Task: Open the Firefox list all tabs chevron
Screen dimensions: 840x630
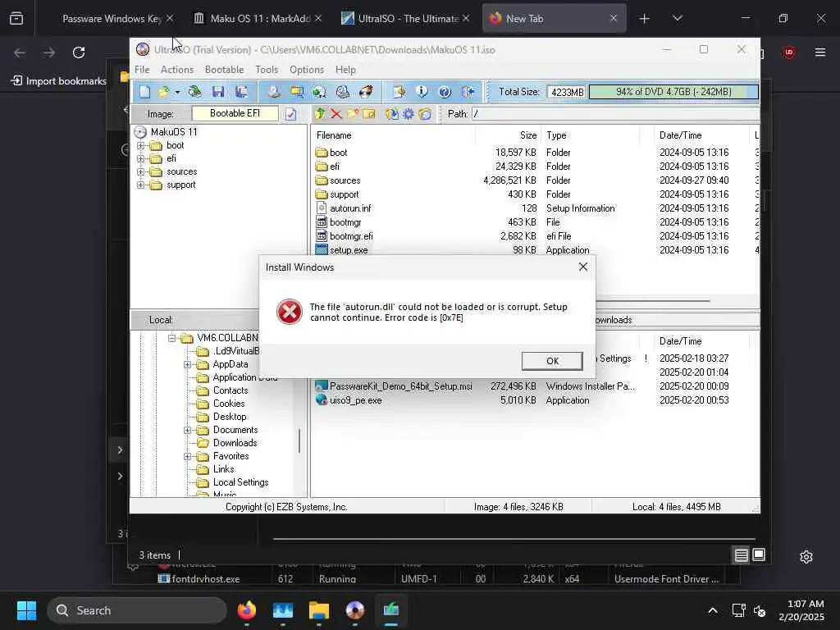Action: click(x=677, y=18)
